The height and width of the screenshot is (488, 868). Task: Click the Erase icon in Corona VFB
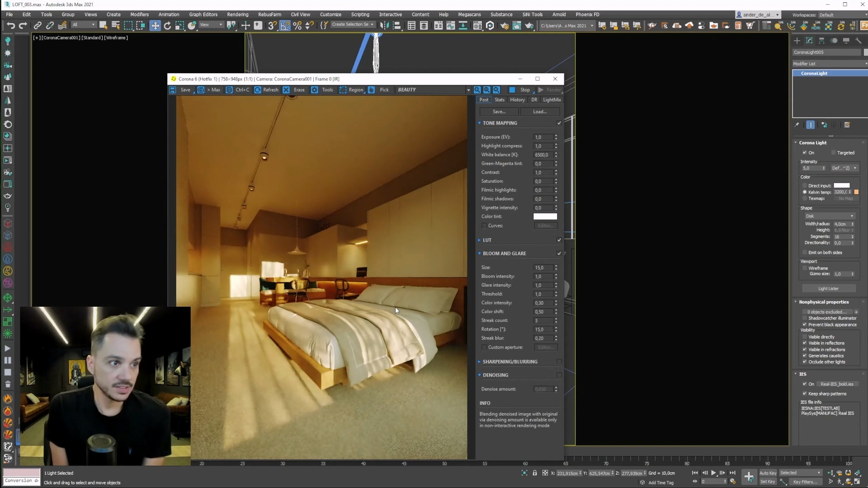(x=287, y=90)
